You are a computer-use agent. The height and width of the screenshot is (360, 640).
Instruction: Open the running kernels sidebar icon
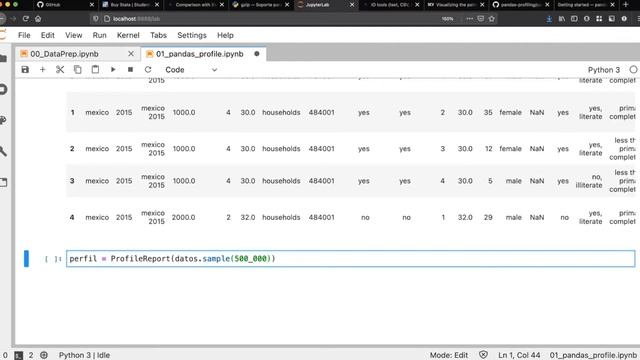pos(3,89)
